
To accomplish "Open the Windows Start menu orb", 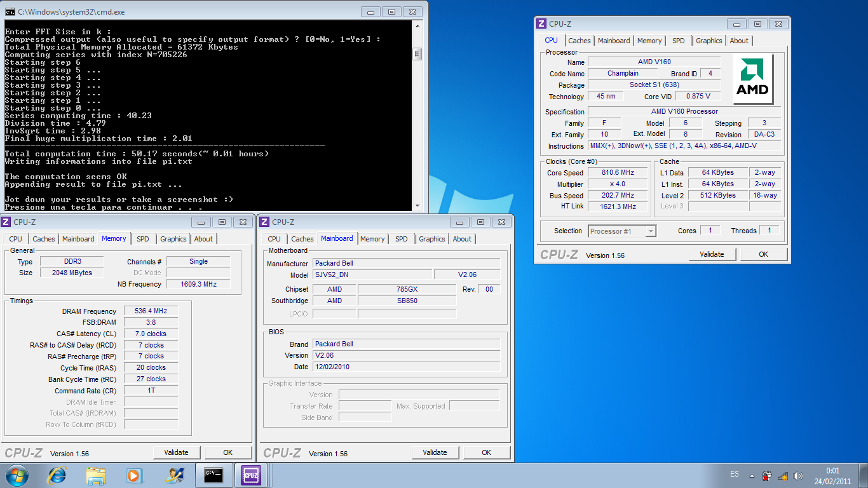I will click(17, 475).
